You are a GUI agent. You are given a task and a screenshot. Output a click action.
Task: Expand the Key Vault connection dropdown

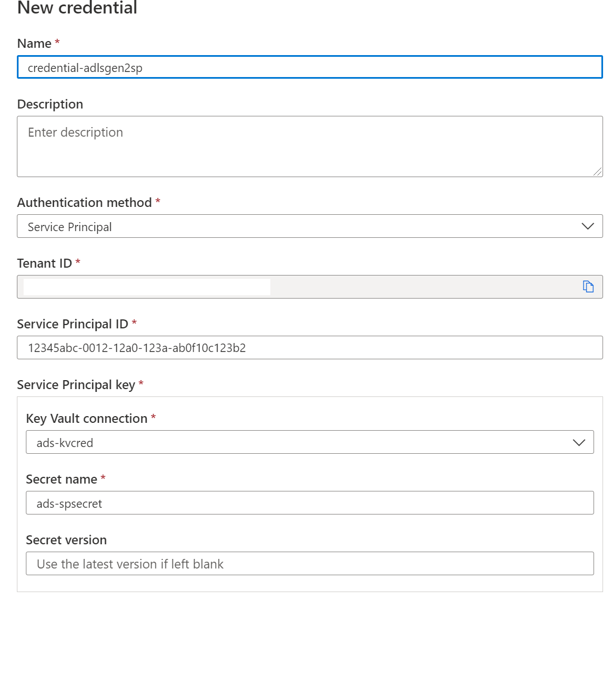point(579,442)
